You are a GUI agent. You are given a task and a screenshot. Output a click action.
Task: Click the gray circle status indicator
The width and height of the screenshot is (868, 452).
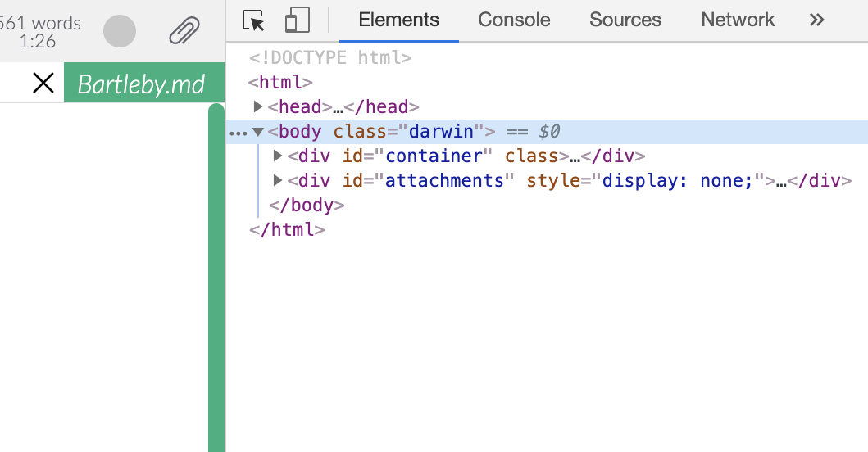click(x=120, y=30)
